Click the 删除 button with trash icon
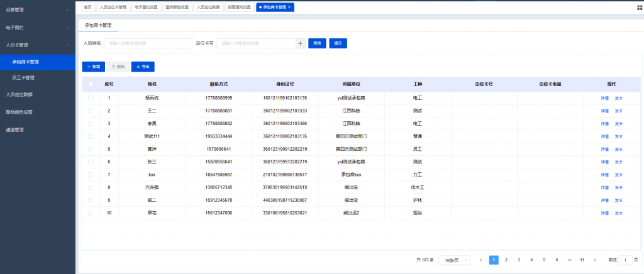This screenshot has height=274, width=644. 118,66
